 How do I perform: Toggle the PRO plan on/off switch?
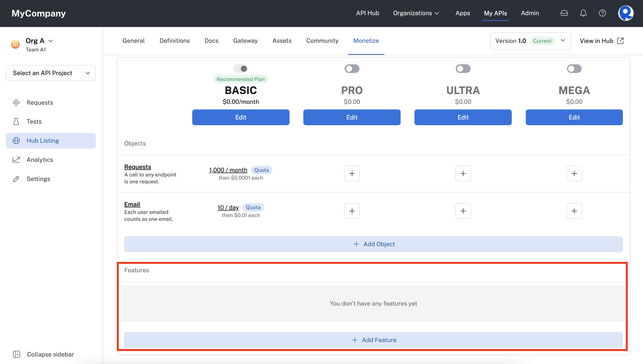[352, 68]
